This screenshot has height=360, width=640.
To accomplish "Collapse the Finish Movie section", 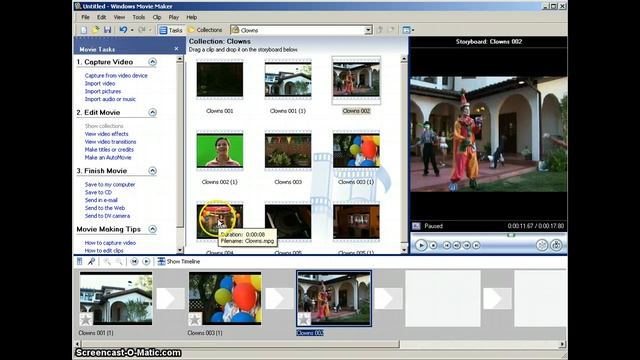I will point(152,171).
